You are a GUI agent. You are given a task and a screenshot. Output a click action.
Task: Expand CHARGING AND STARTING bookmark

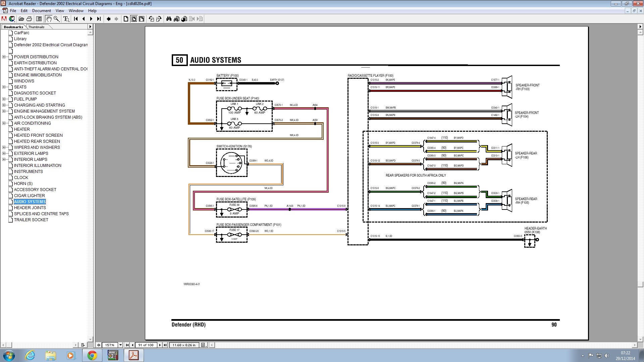(4, 105)
